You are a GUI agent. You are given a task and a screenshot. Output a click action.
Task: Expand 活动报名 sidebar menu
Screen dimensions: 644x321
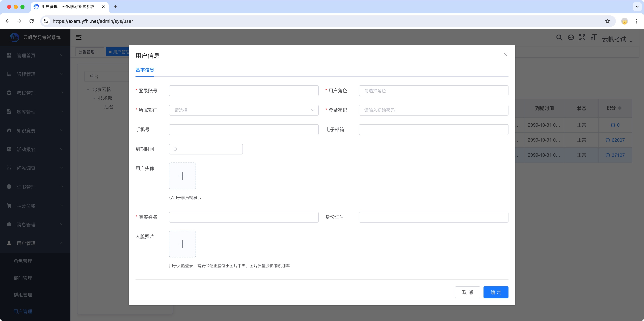pos(35,149)
